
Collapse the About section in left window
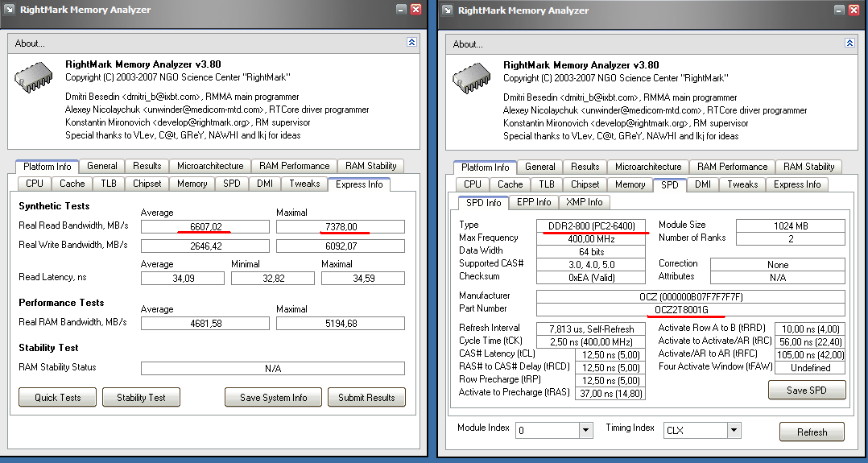(x=411, y=42)
